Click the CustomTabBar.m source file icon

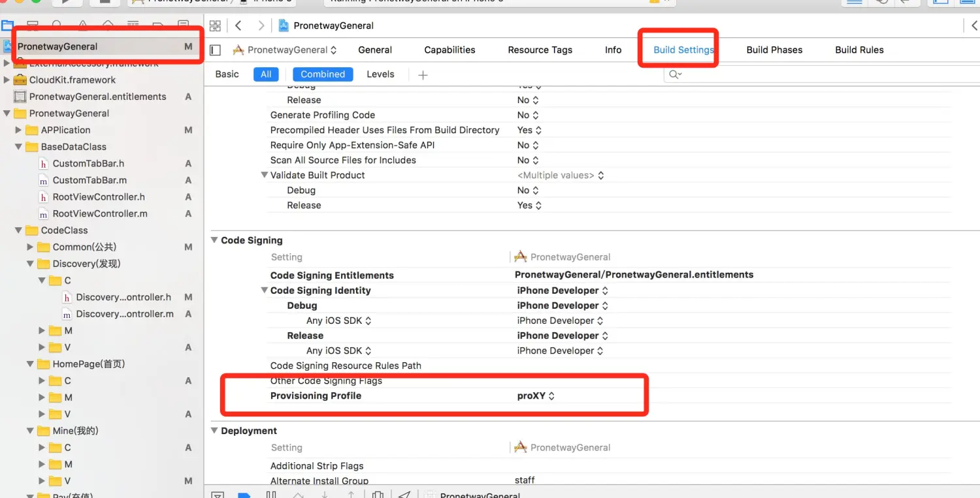(x=43, y=180)
